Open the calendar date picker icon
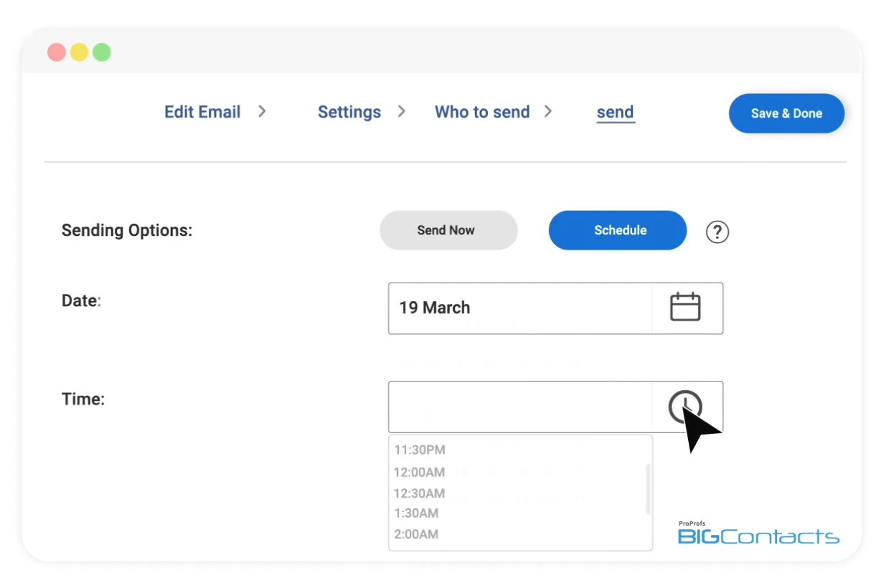 (685, 307)
